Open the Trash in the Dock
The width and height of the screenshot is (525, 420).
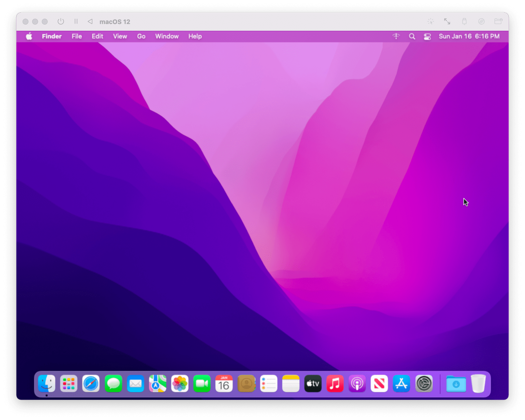point(478,384)
